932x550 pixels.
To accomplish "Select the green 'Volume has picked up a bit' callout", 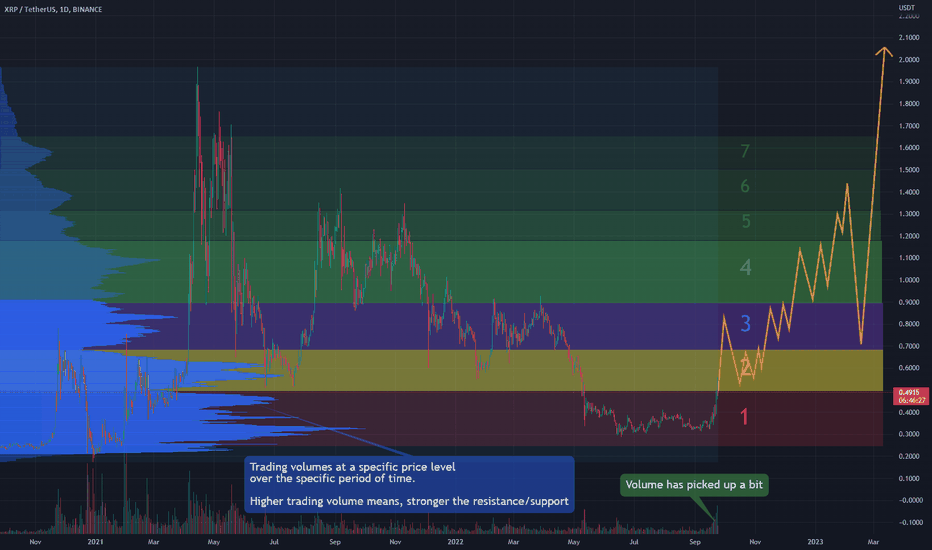I will coord(694,485).
